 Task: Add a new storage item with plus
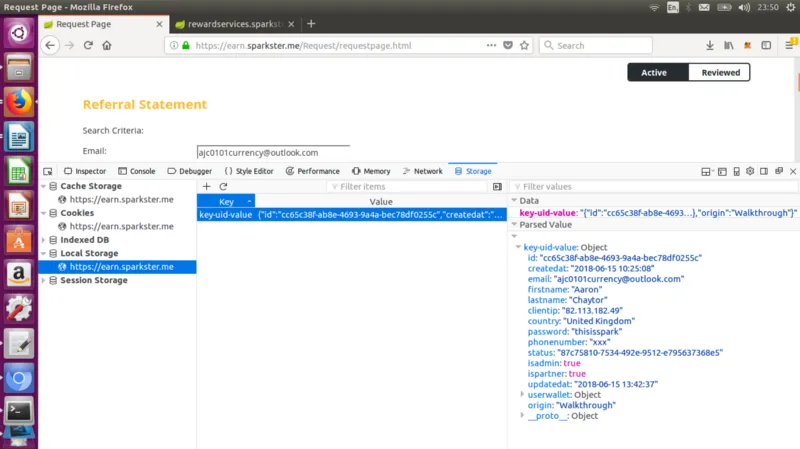[207, 187]
